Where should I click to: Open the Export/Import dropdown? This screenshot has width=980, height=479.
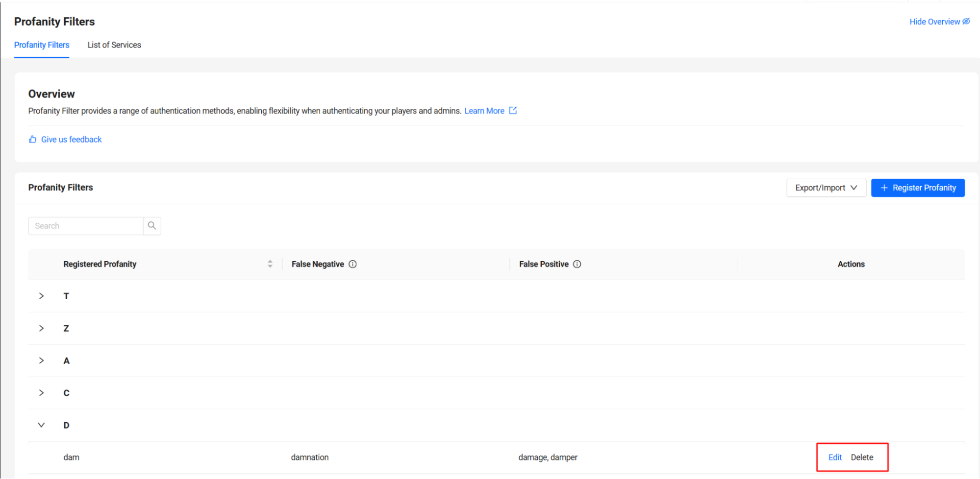pos(826,188)
